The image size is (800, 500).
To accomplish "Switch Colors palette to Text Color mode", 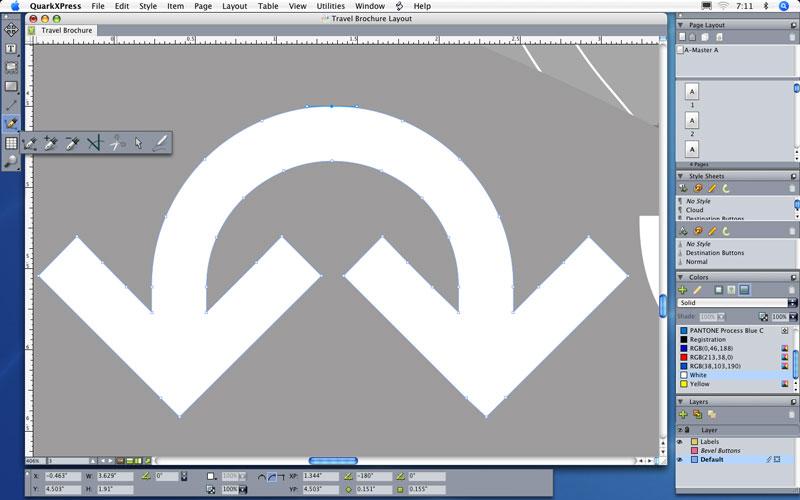I will pyautogui.click(x=731, y=290).
